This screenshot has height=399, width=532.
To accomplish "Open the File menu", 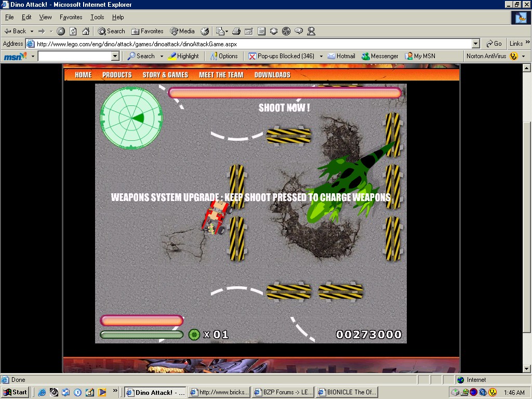I will tap(9, 17).
